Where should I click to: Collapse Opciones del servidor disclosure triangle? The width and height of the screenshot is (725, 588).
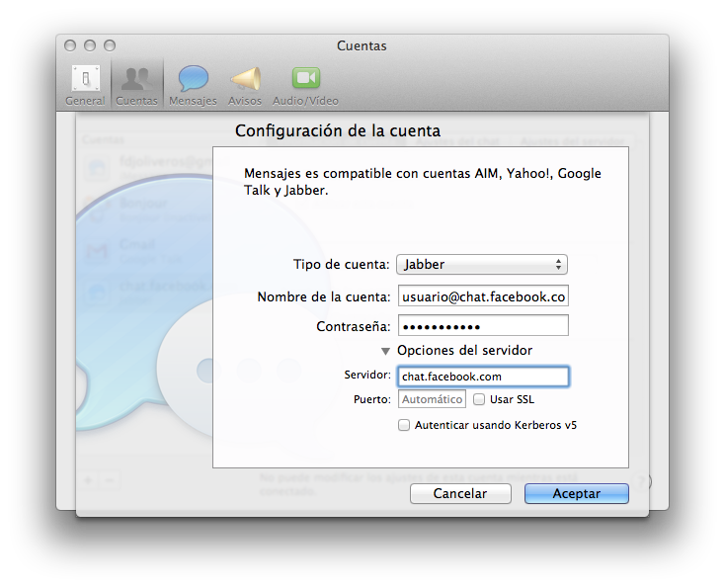coord(385,351)
